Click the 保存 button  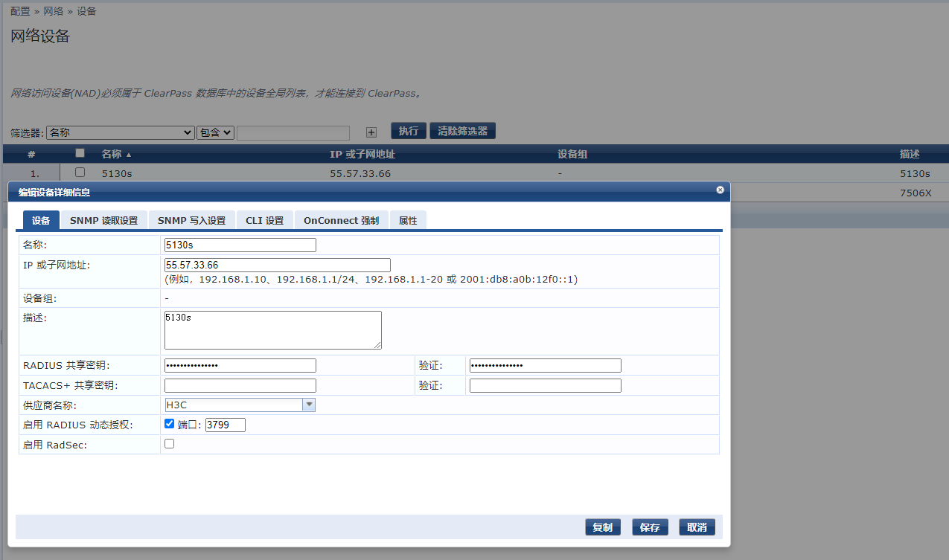650,527
